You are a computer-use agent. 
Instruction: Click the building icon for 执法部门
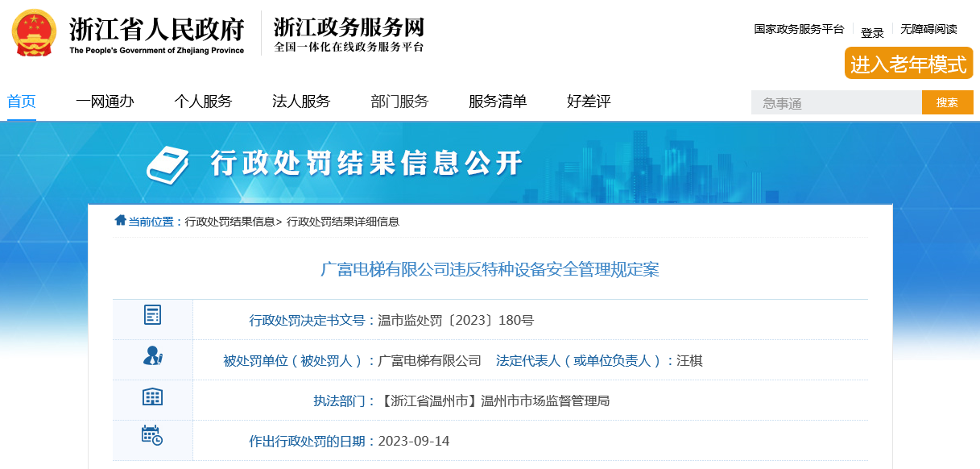click(x=152, y=396)
